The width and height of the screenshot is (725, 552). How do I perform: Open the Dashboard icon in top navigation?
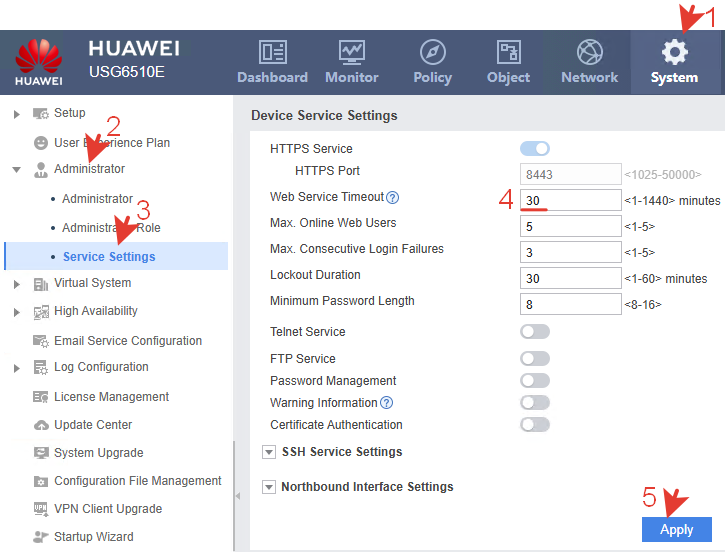pos(272,52)
